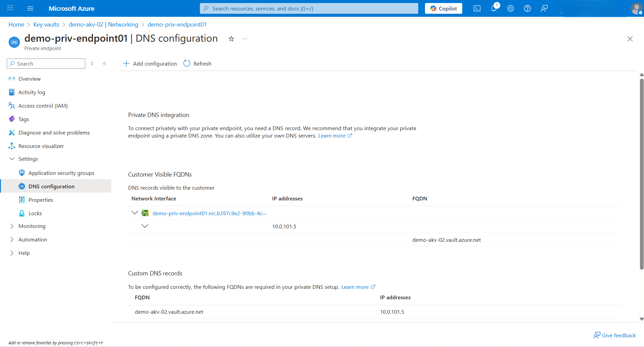Mark DNS configuration page as favorite star
Screen dimensions: 644x347
(231, 39)
